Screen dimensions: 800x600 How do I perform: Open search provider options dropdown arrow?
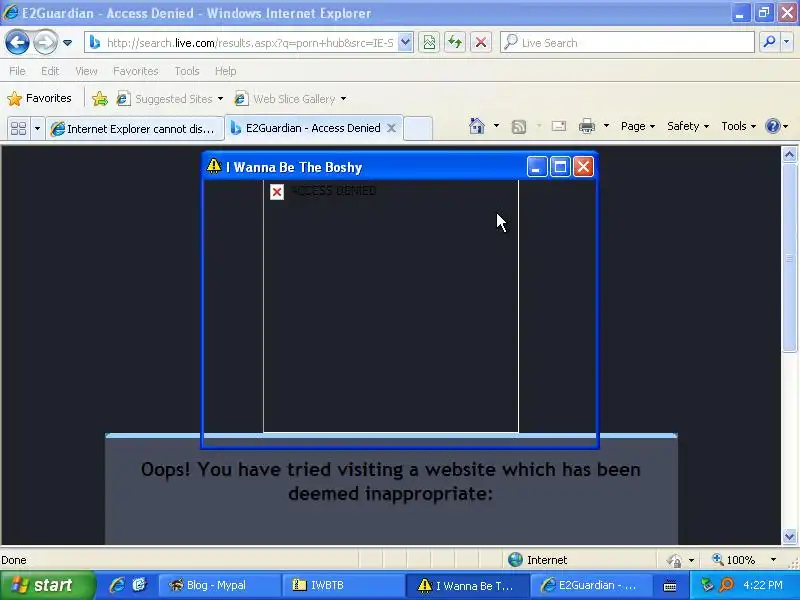(x=787, y=43)
